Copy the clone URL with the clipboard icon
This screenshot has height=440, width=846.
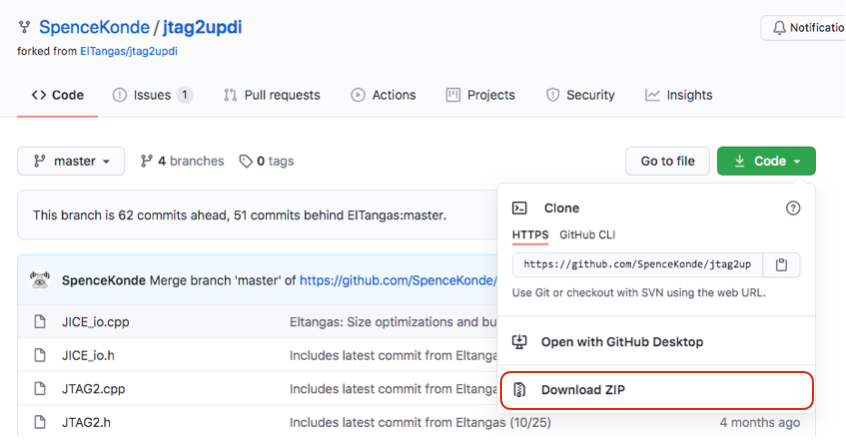pyautogui.click(x=781, y=264)
